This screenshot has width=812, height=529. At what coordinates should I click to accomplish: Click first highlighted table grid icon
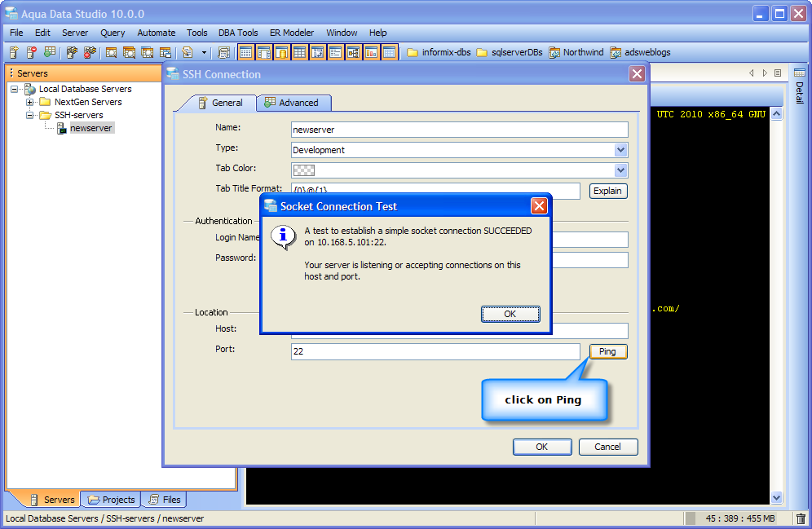click(x=246, y=52)
